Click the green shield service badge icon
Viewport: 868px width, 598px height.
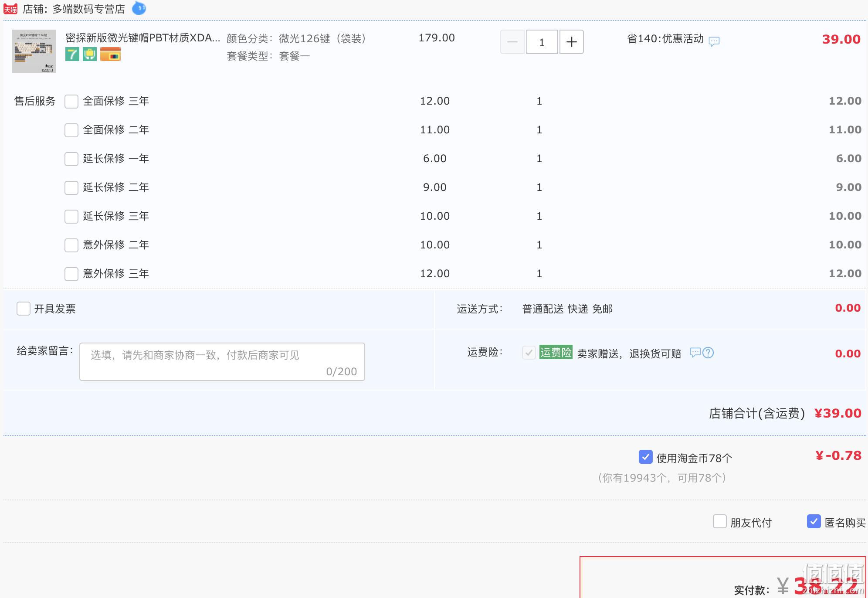[x=90, y=54]
